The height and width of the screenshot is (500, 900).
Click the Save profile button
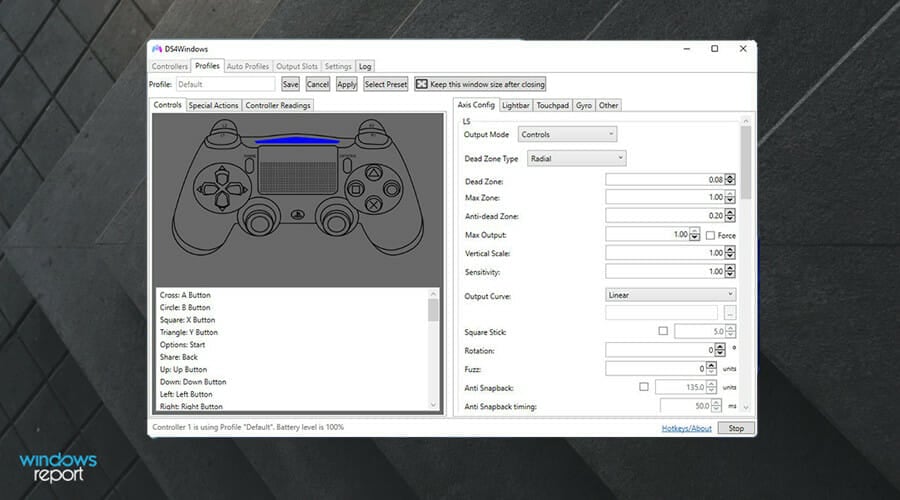coord(290,84)
